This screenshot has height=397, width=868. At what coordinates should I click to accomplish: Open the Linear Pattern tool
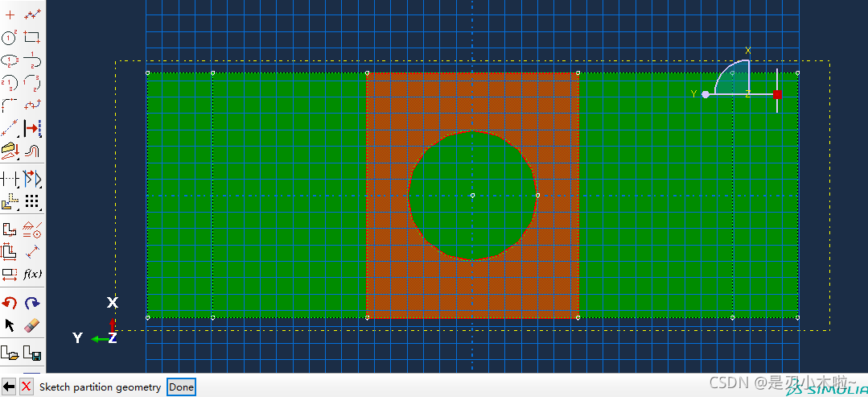32,201
